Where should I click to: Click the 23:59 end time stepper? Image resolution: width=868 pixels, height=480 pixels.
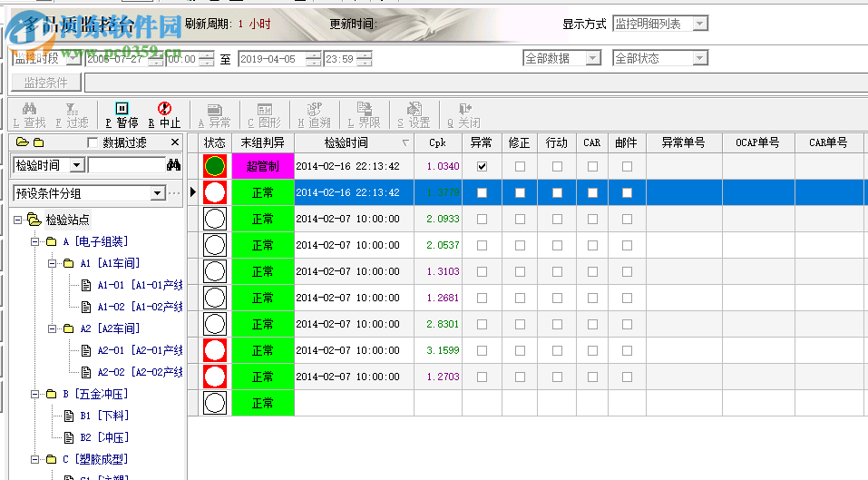pos(365,59)
